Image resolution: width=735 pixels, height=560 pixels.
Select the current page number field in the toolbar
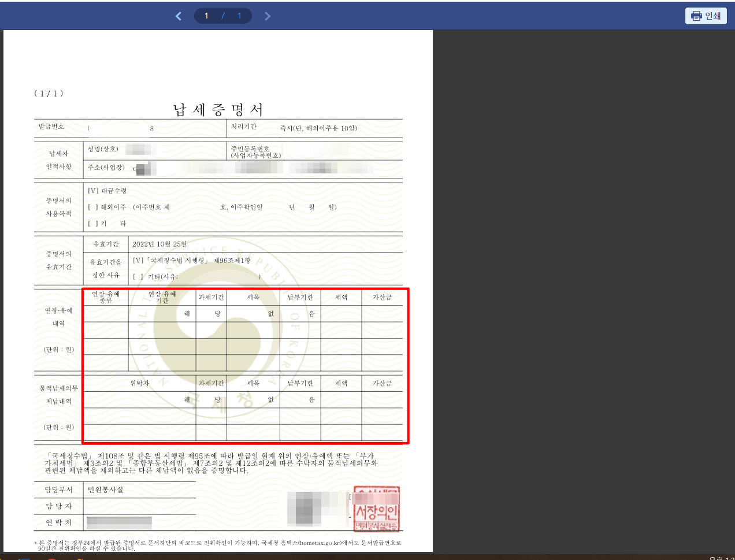206,16
